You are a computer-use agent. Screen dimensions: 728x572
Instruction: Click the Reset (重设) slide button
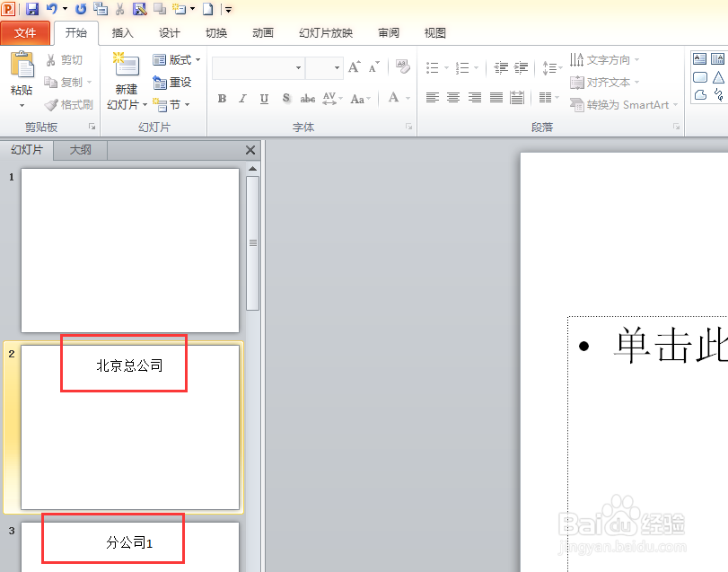click(172, 83)
